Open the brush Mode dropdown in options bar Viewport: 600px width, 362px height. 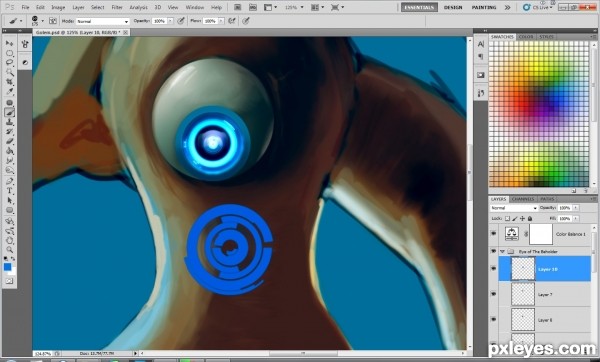pyautogui.click(x=103, y=21)
